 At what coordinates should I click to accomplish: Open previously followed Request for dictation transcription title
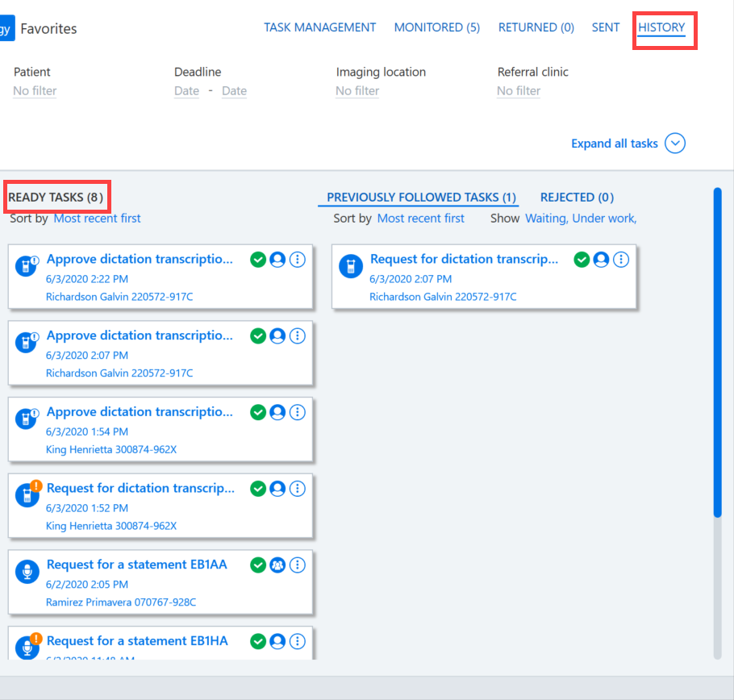[x=464, y=259]
